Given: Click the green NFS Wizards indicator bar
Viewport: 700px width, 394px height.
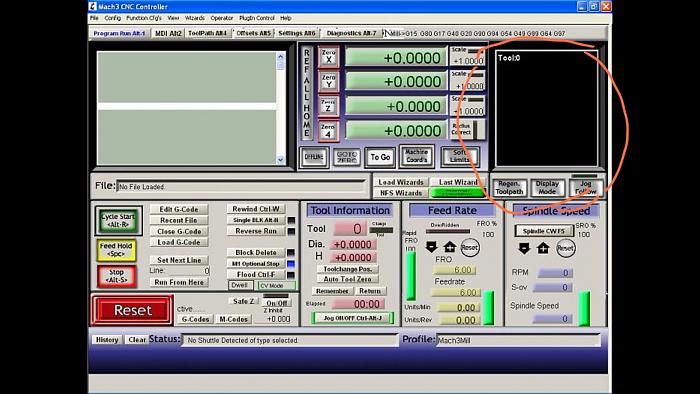Looking at the screenshot, I should point(457,193).
